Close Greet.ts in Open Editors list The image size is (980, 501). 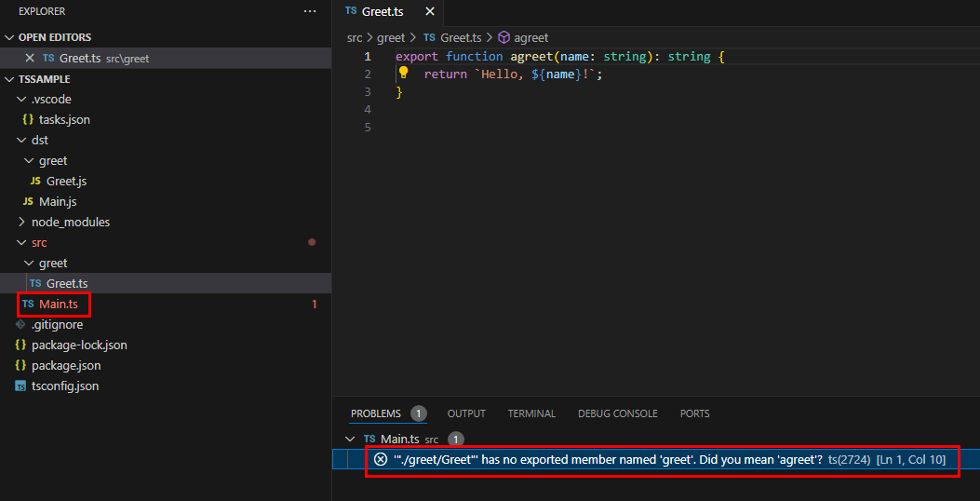click(30, 58)
